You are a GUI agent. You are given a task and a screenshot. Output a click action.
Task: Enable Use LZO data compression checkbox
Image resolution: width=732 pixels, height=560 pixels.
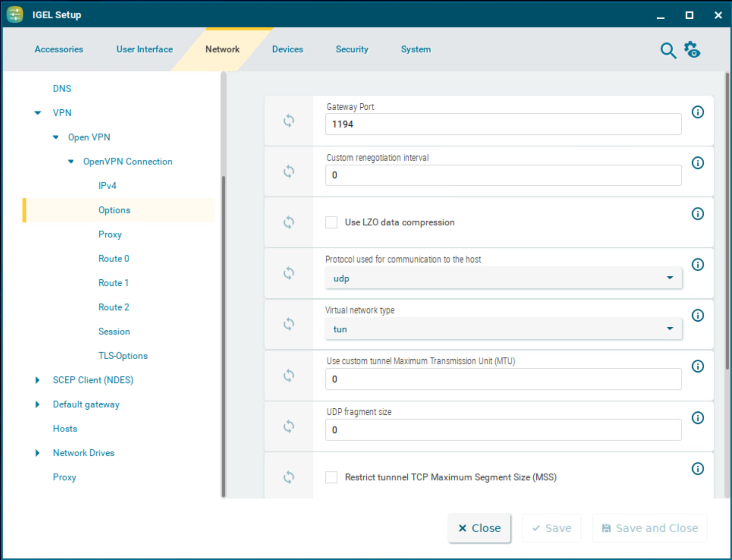(331, 223)
